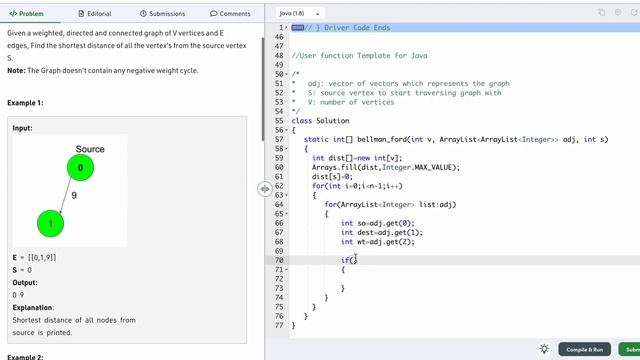The width and height of the screenshot is (640, 360).
Task: Click the document icon beside Editorial
Action: (81, 13)
